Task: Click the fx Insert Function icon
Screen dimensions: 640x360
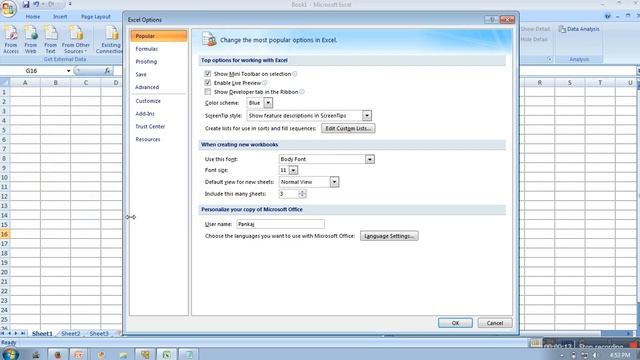Action: click(x=107, y=71)
